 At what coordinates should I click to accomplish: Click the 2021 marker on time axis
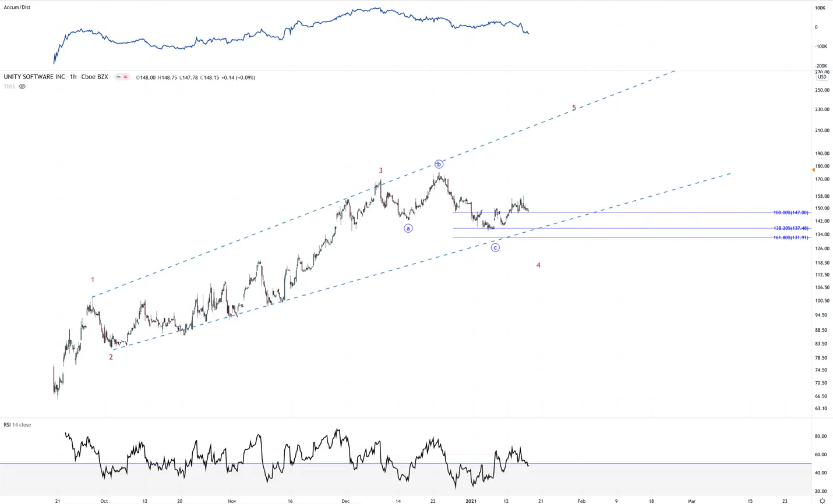click(471, 501)
